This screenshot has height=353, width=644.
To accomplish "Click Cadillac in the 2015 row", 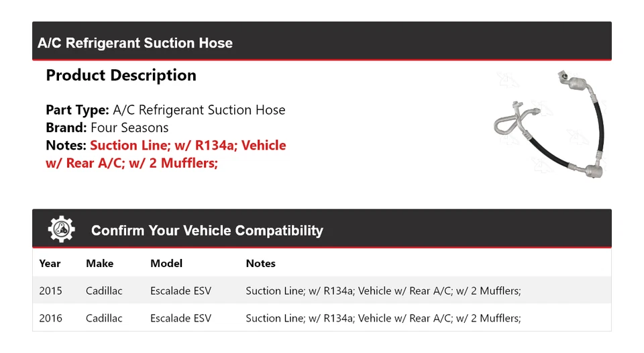I will coord(104,291).
